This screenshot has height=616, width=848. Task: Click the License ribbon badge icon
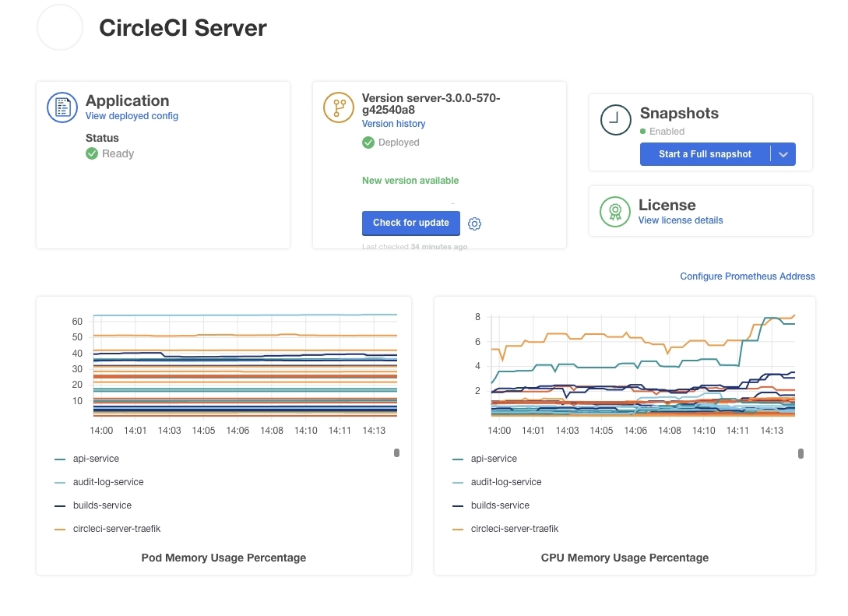pyautogui.click(x=615, y=211)
